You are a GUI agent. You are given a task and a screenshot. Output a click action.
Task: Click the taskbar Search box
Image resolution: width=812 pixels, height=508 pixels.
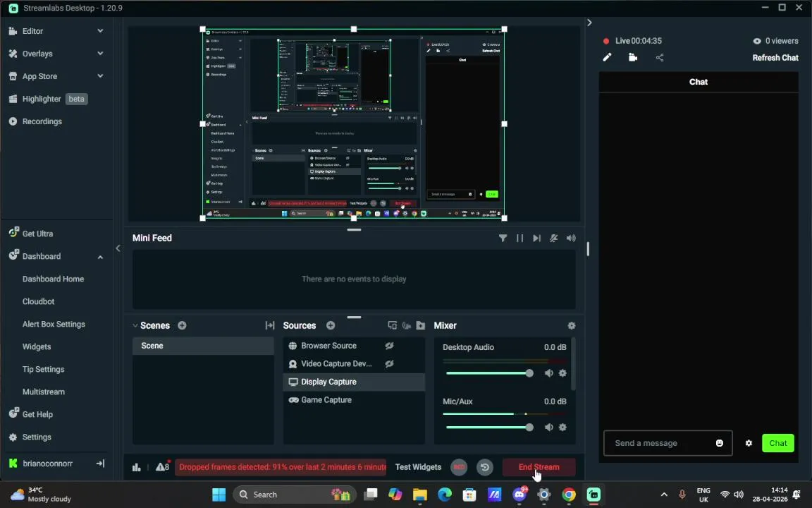click(294, 495)
